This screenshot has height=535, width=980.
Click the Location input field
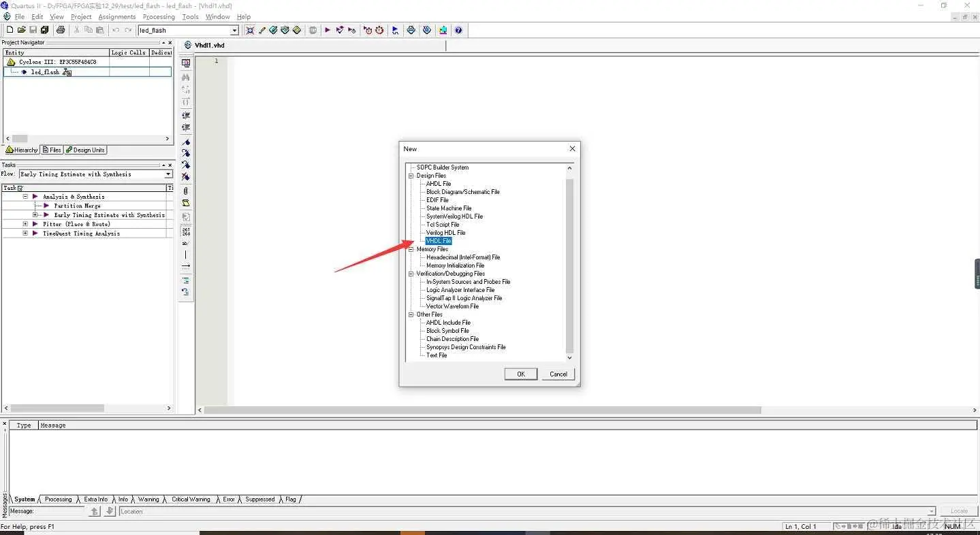(527, 511)
